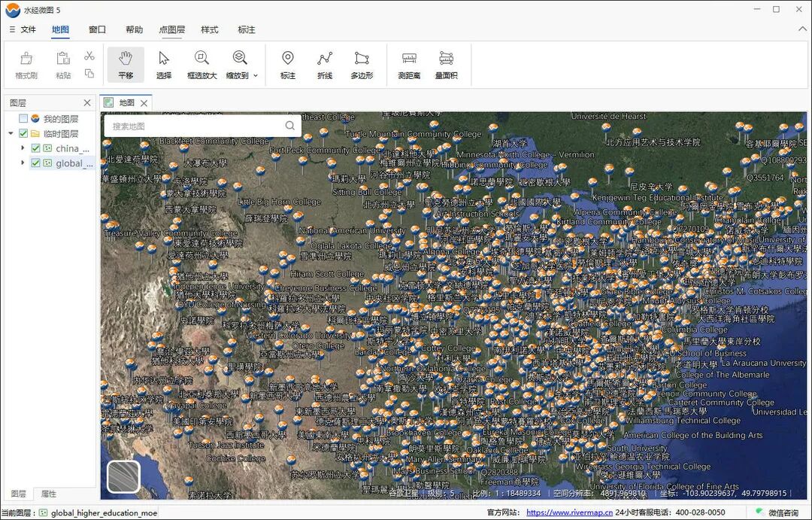The width and height of the screenshot is (812, 520).
Task: Open the 点图层 ribbon tab
Action: click(x=172, y=29)
